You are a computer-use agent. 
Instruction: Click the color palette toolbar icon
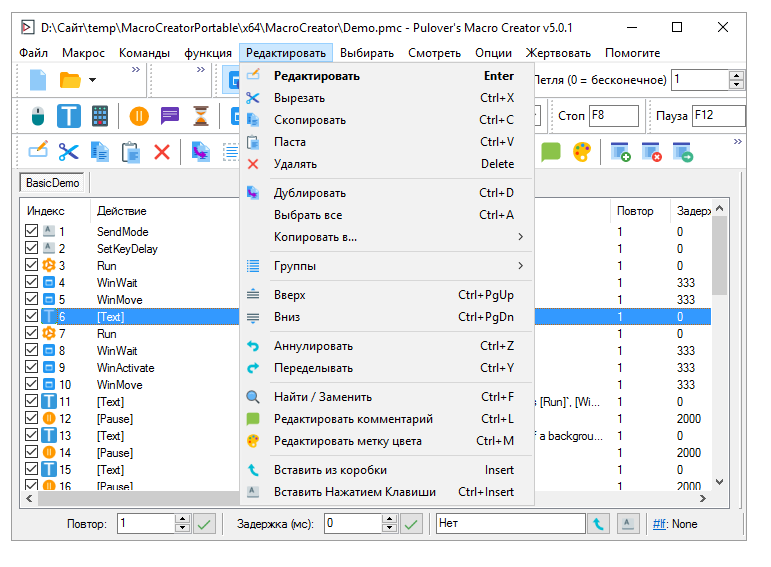pos(582,151)
